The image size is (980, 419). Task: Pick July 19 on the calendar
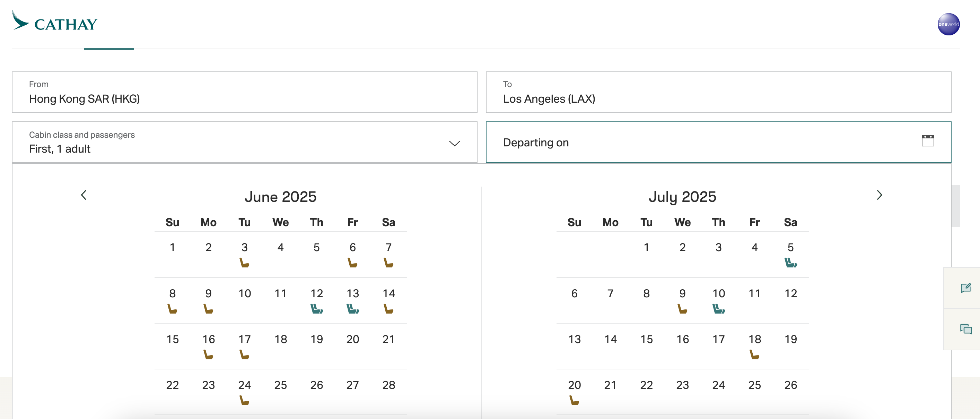(790, 339)
